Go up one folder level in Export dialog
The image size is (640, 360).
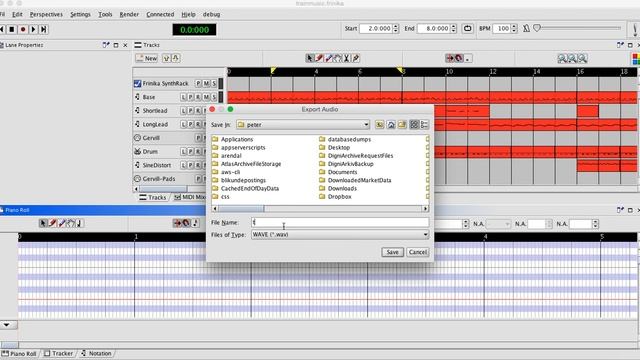click(380, 124)
